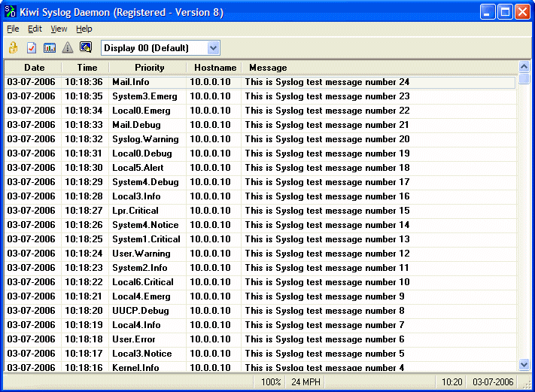Click message text ending in number 19
Image resolution: width=535 pixels, height=392 pixels.
pyautogui.click(x=327, y=153)
